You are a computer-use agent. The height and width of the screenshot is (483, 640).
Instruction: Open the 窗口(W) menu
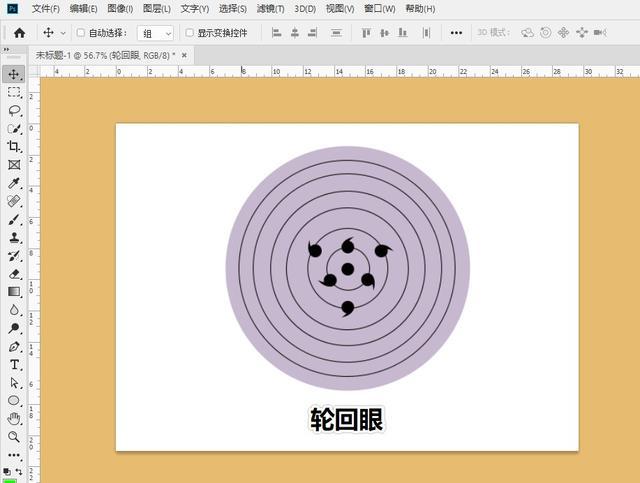pos(380,9)
